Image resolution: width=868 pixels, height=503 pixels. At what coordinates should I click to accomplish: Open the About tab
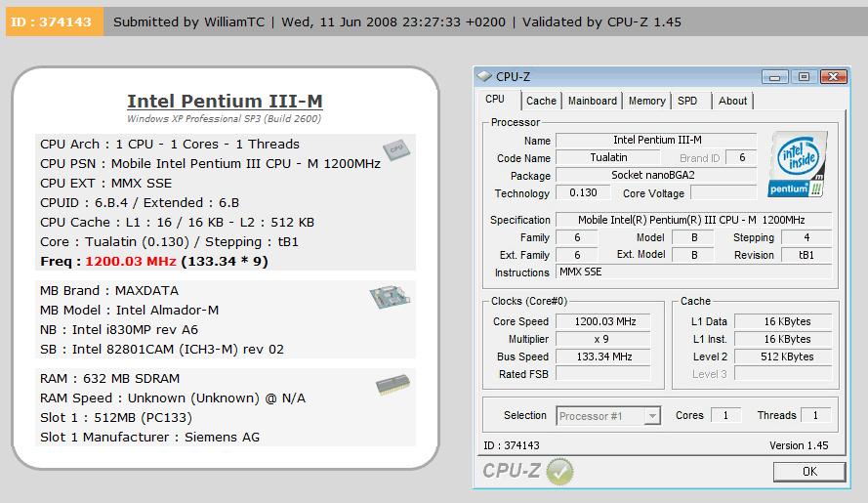pos(732,101)
